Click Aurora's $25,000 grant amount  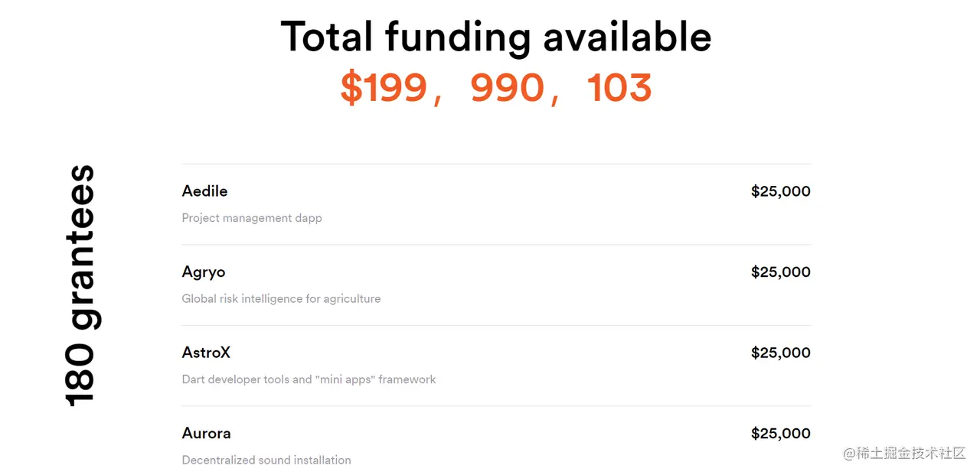(780, 434)
